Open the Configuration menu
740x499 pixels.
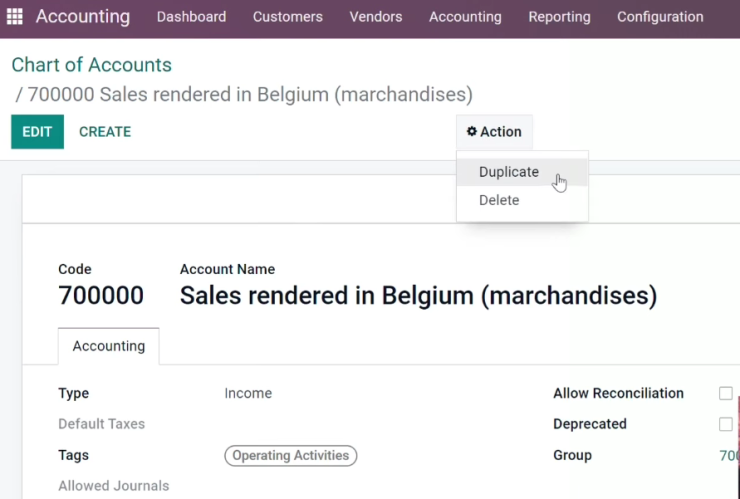[x=660, y=17]
